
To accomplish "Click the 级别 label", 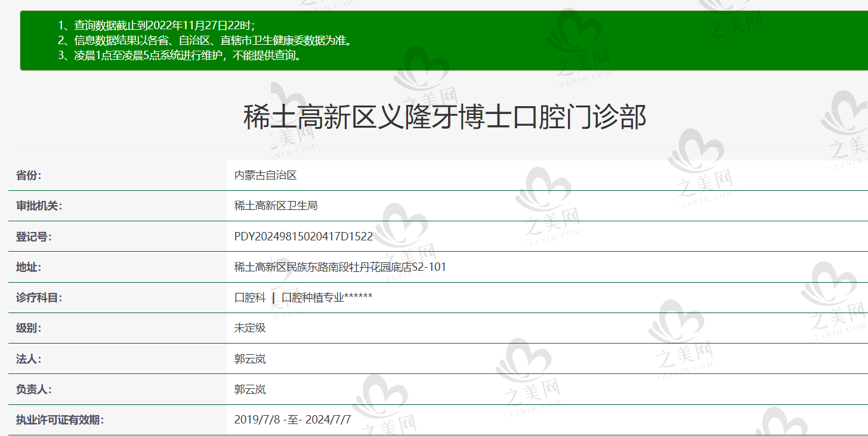I will point(29,328).
